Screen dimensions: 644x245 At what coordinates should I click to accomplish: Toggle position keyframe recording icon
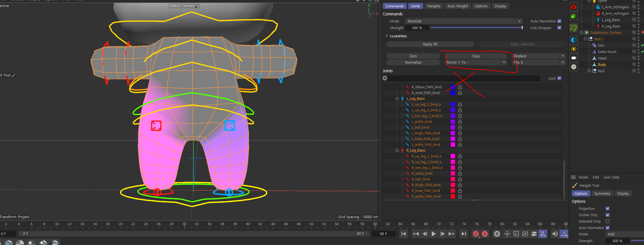tap(507, 234)
